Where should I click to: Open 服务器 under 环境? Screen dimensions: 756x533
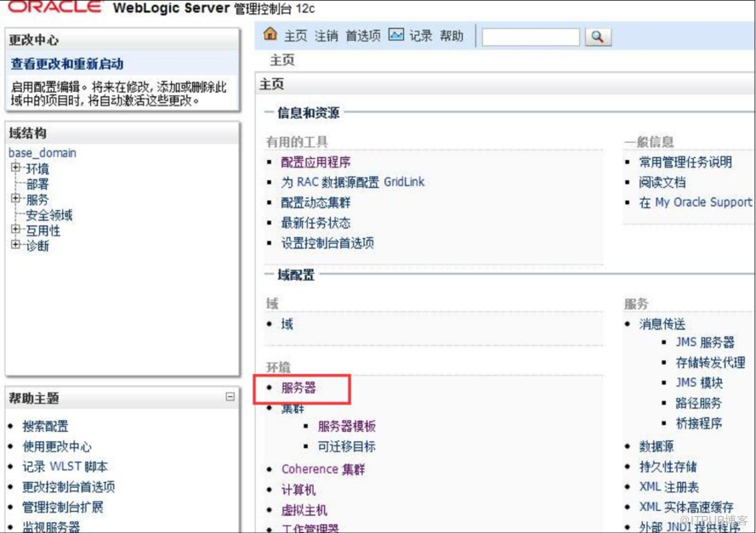click(x=298, y=388)
